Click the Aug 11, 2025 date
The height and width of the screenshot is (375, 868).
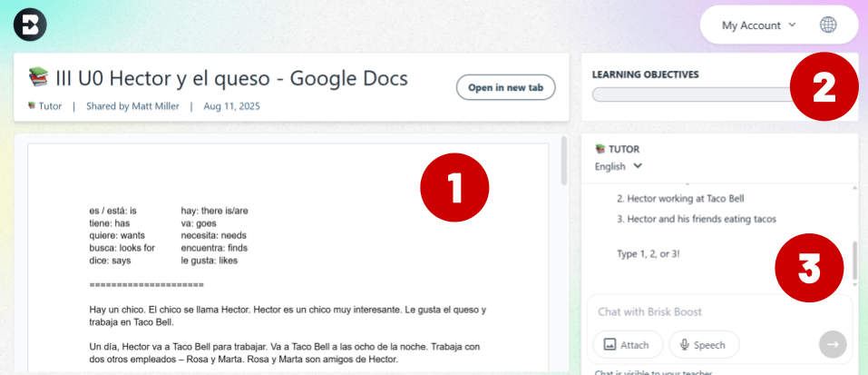(x=231, y=106)
